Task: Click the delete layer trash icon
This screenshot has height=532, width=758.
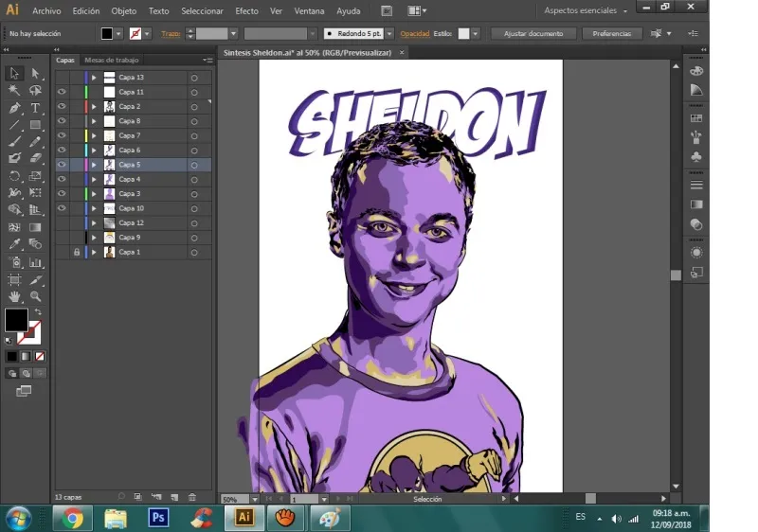Action: click(192, 496)
